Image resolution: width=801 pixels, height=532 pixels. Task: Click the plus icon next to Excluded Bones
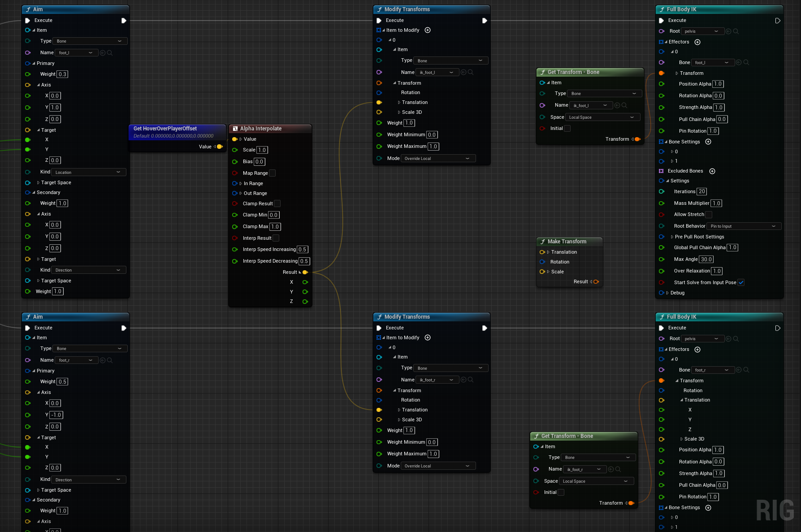click(712, 171)
